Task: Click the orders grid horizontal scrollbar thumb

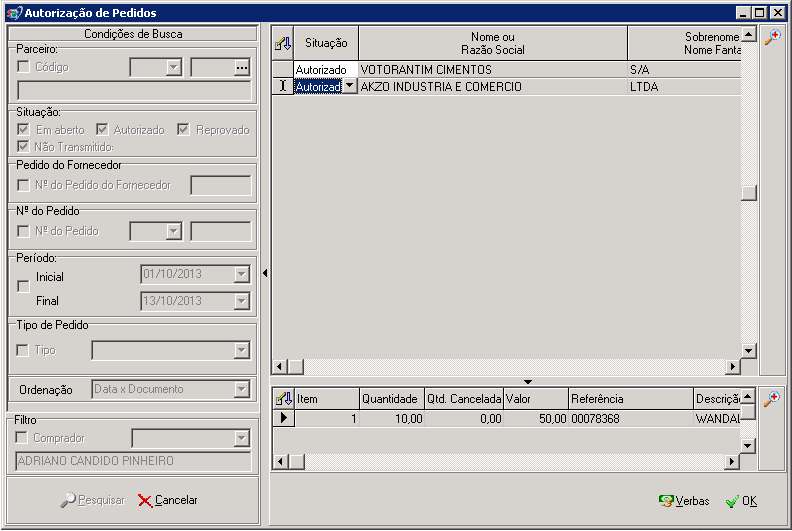Action: pos(296,366)
